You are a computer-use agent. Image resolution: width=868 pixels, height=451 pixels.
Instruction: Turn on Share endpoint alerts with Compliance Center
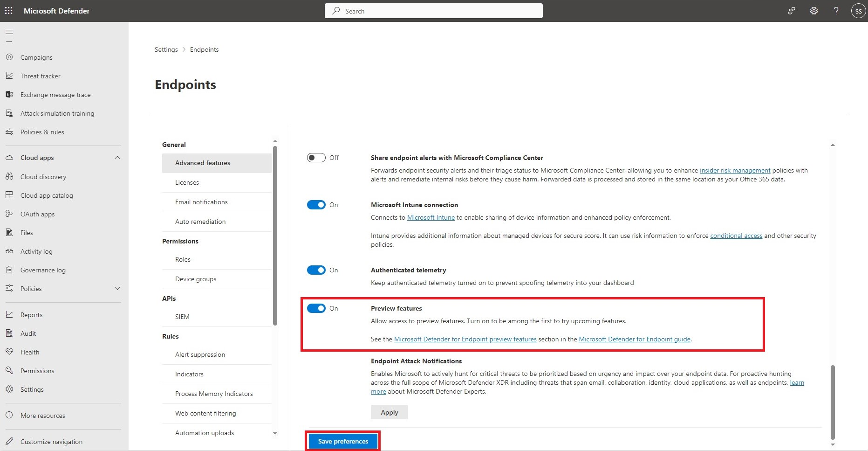(316, 157)
